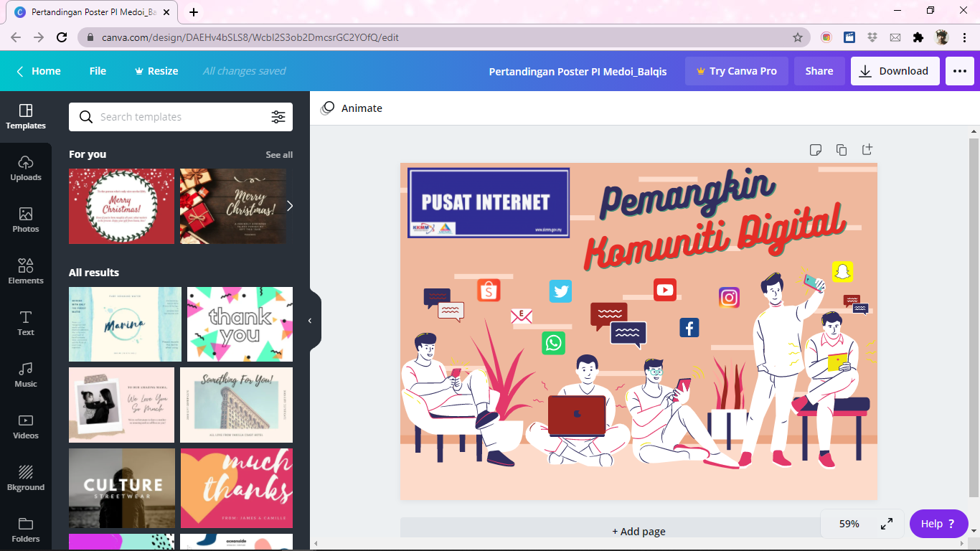Open the zoom level 59% dropdown
The height and width of the screenshot is (551, 980).
(x=849, y=524)
